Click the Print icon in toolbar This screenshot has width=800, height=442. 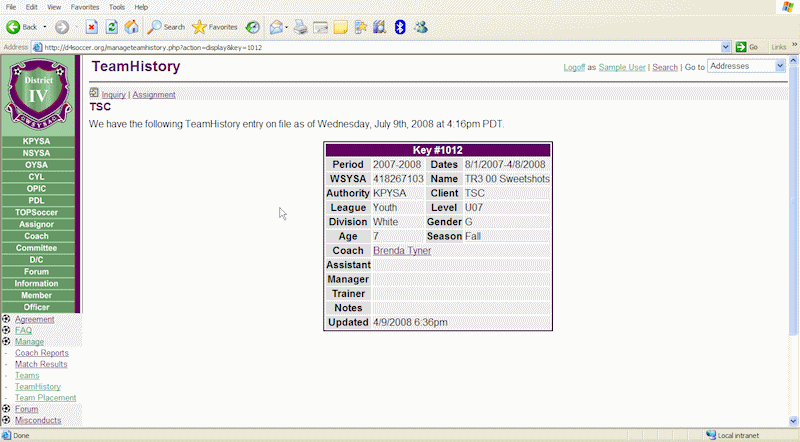(x=300, y=27)
